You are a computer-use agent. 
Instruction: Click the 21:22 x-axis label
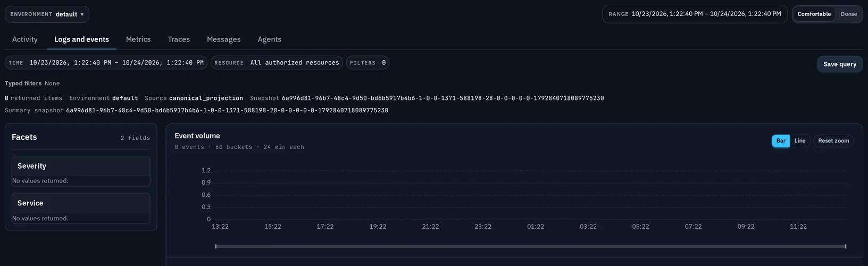[430, 227]
